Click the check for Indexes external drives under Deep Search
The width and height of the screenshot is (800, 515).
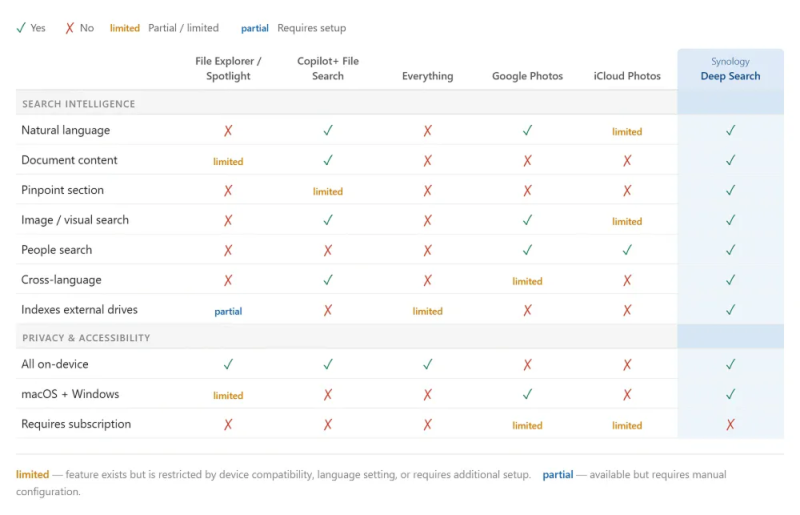[x=731, y=310]
